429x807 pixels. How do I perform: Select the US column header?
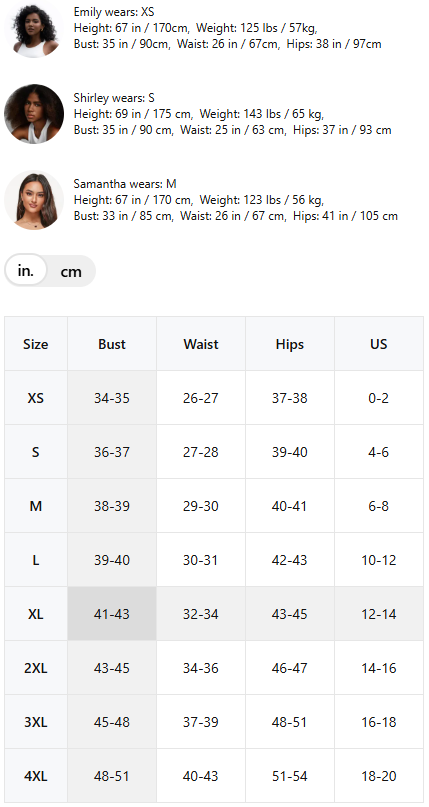coord(379,344)
